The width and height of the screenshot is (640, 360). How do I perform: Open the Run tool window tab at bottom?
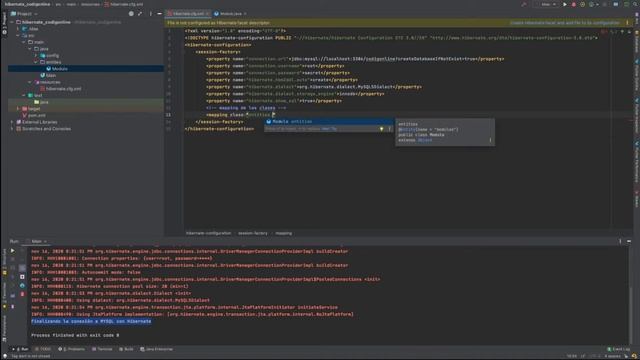[21, 349]
